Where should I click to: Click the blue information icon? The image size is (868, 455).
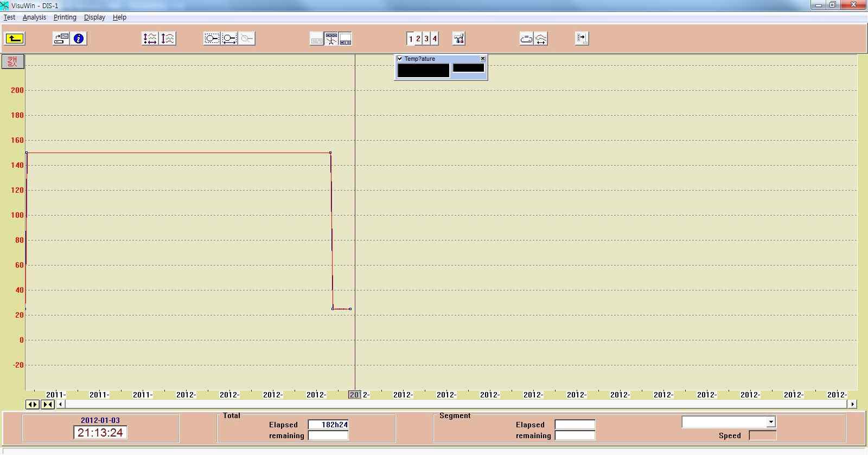(79, 39)
